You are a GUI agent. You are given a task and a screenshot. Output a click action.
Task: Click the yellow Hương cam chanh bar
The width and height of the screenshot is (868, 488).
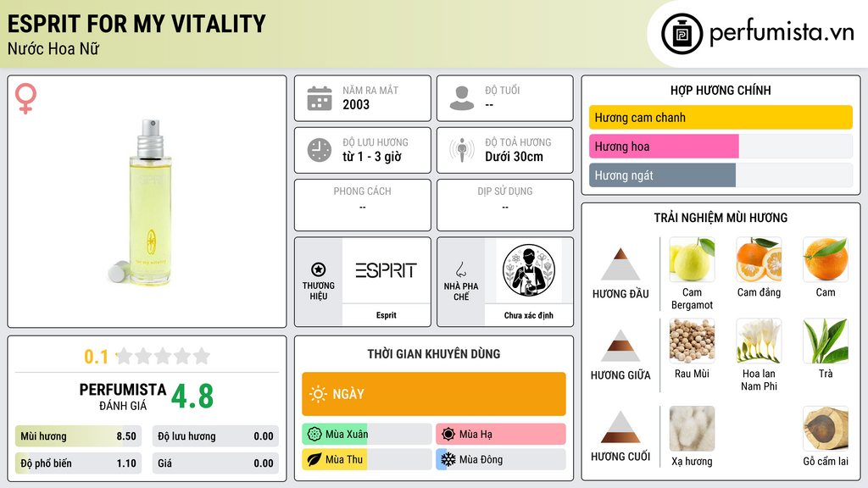tap(721, 117)
